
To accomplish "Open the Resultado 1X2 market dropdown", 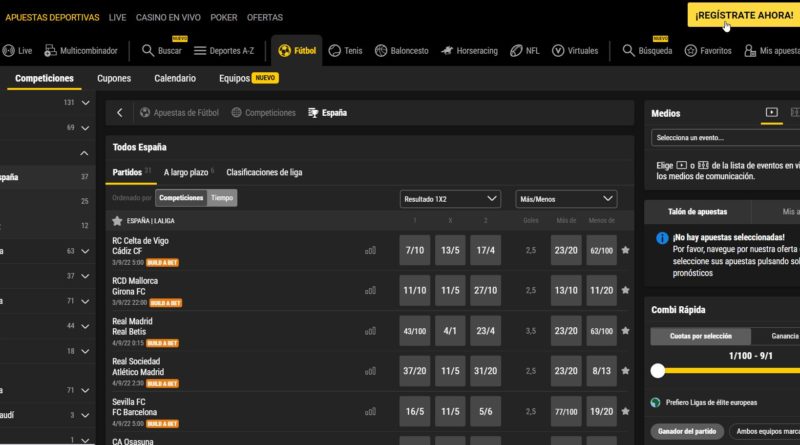I will 449,199.
